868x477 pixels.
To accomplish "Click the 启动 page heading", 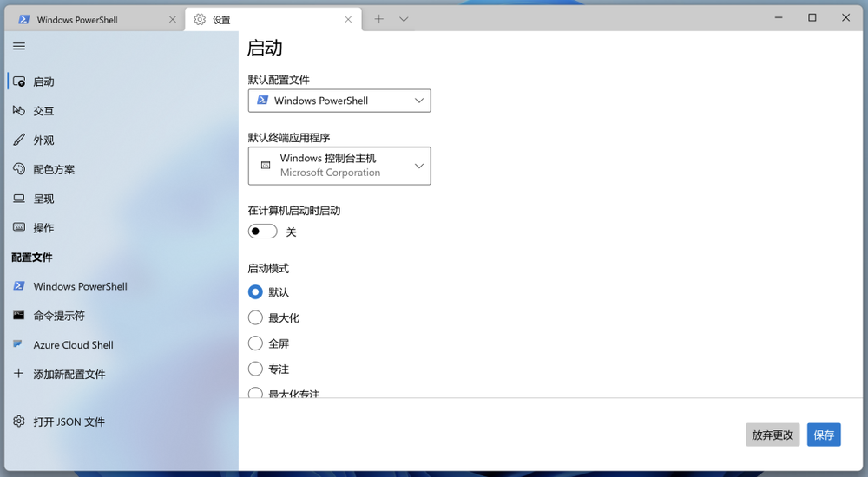I will [265, 48].
